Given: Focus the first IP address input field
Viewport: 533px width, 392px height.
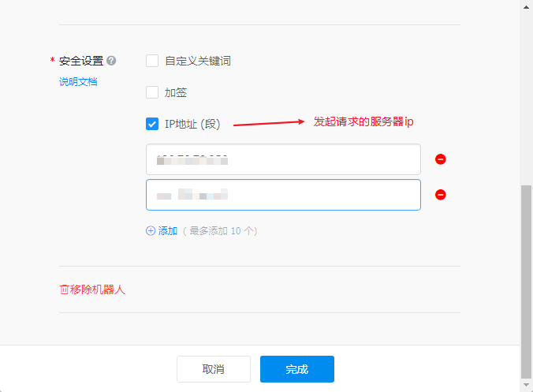Looking at the screenshot, I should pos(284,159).
